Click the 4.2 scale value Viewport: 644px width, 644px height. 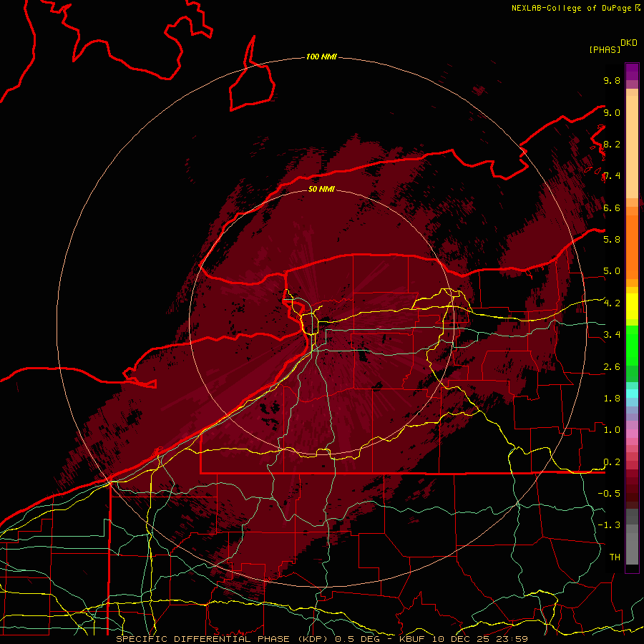(612, 303)
